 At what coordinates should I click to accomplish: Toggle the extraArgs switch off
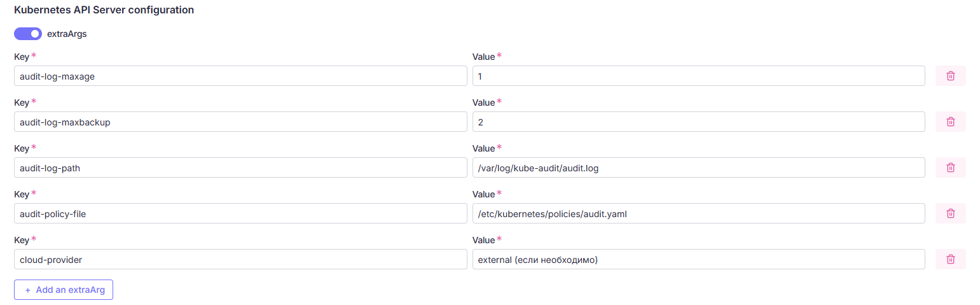(x=28, y=34)
